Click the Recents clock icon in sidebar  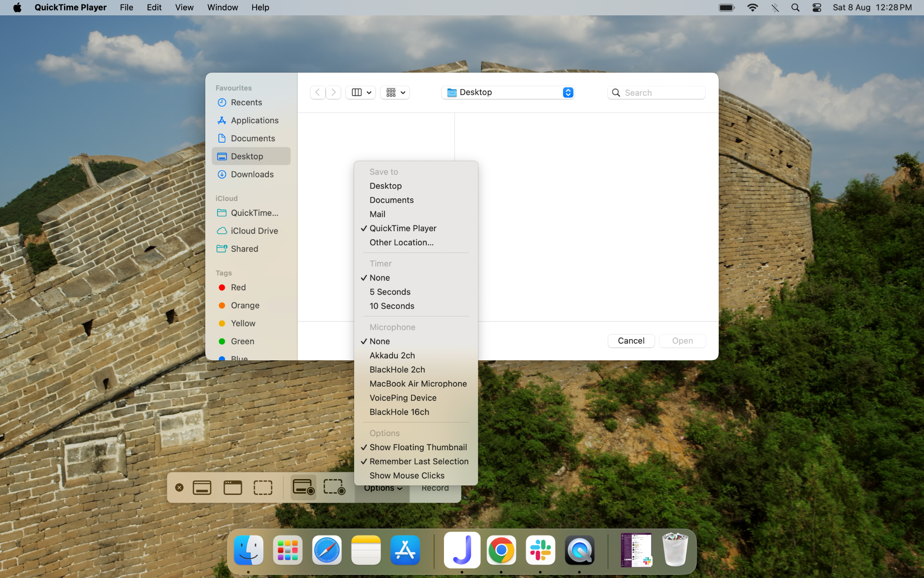(222, 103)
